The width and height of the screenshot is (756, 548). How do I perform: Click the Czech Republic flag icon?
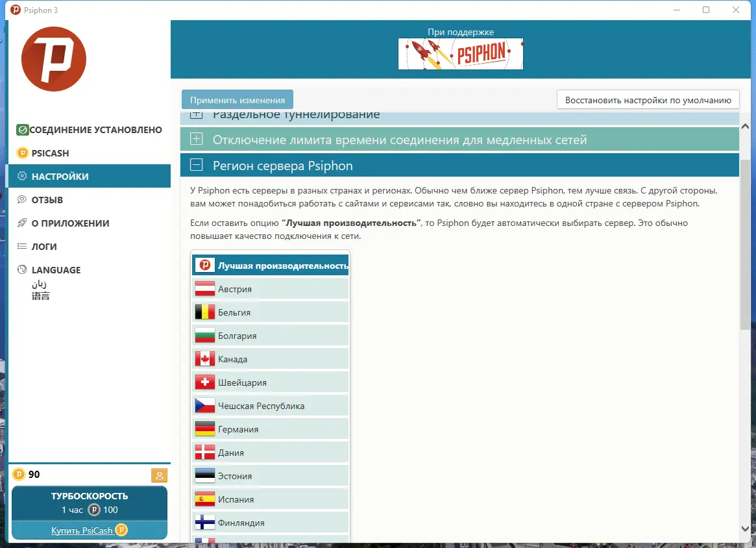pos(205,406)
